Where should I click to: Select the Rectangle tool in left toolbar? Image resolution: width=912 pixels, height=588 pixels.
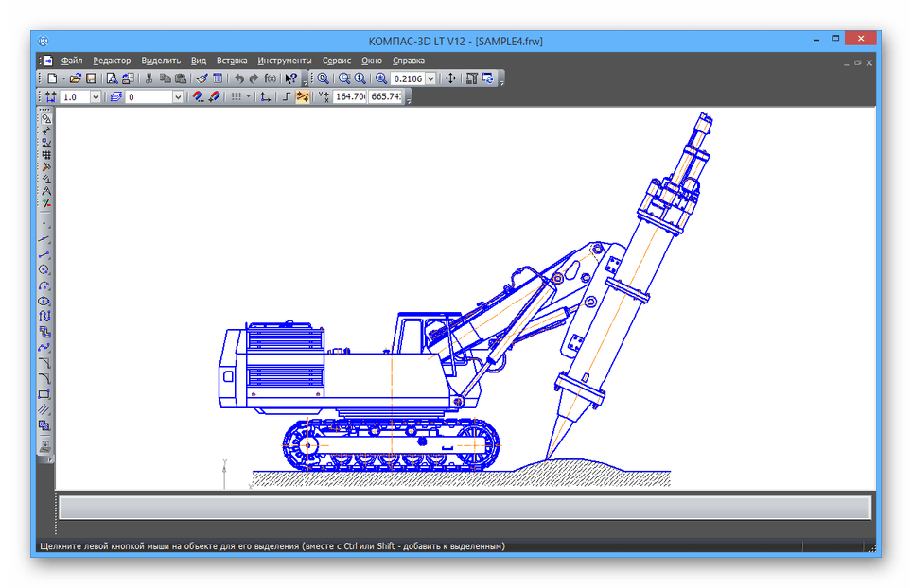click(44, 394)
